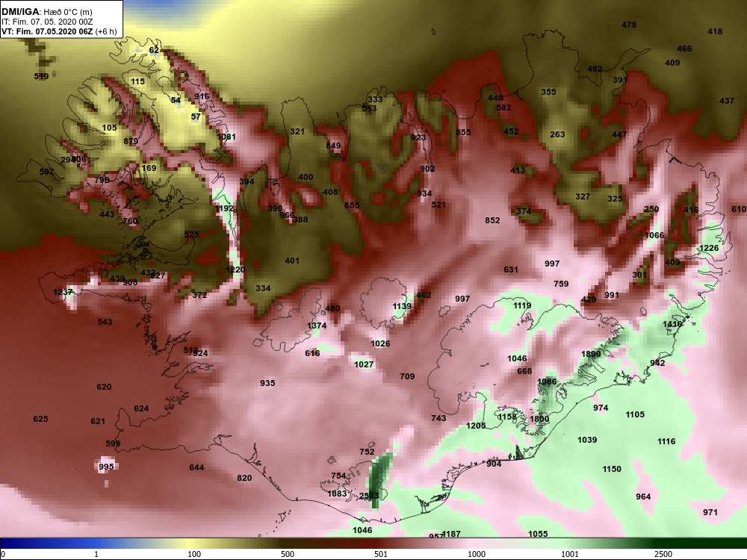Select the 1986 height value
Viewport: 747px width, 560px height.
click(x=547, y=382)
